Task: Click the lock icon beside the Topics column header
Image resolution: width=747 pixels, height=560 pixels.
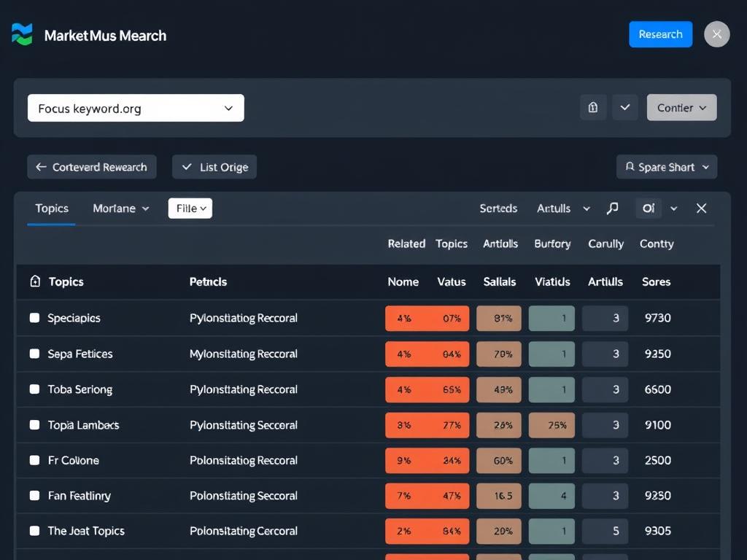Action: pyautogui.click(x=34, y=281)
